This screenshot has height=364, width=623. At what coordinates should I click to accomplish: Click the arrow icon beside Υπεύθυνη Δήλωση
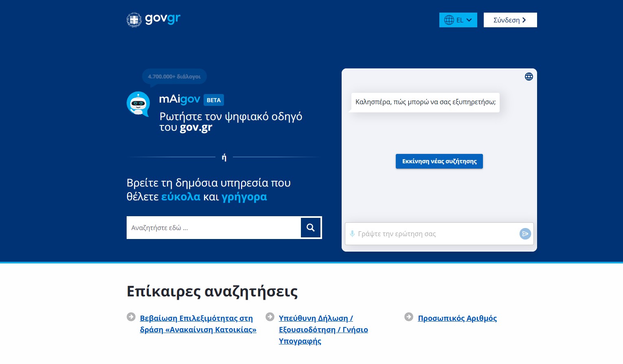270,317
